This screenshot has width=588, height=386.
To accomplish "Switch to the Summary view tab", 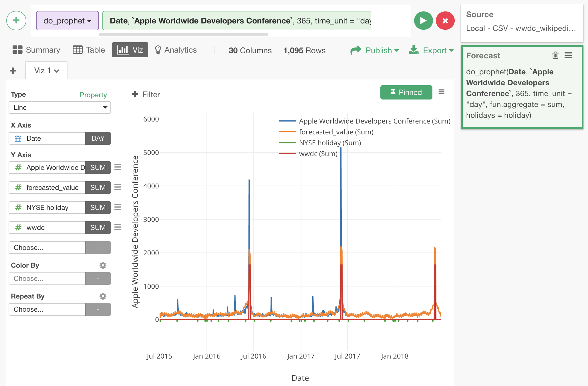I will tap(36, 50).
